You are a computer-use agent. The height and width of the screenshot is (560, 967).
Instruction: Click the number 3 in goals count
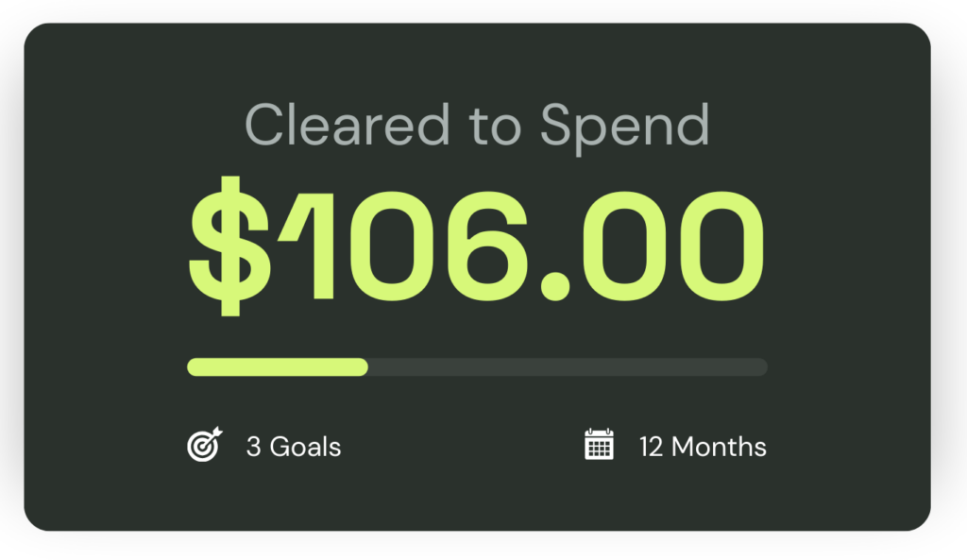[253, 447]
